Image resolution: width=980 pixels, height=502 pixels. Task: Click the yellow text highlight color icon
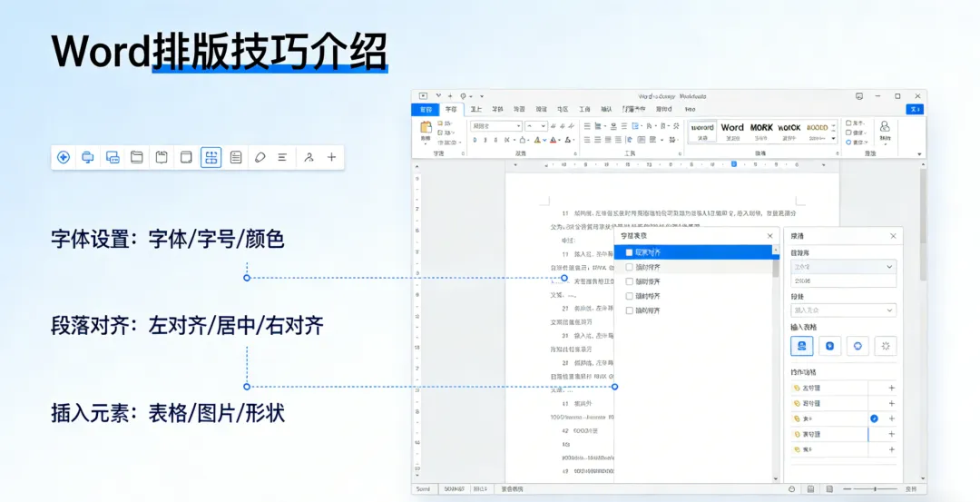(x=537, y=140)
